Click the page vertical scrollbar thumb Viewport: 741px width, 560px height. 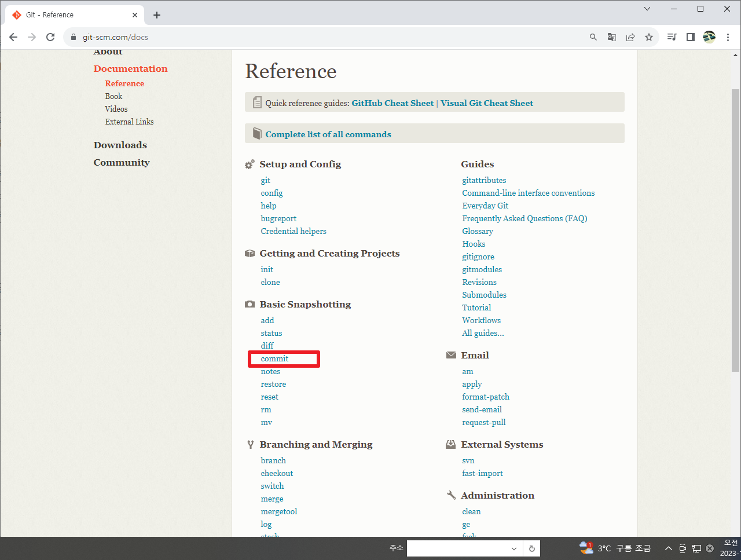[x=735, y=229]
